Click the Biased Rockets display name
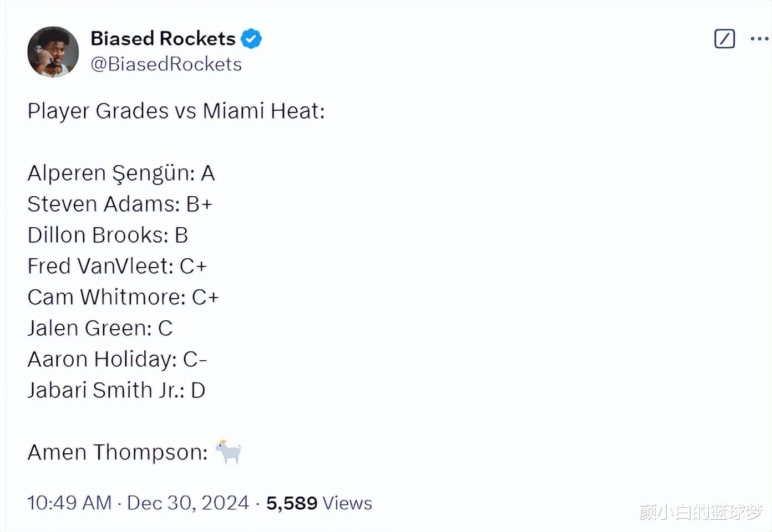Screen dimensions: 772x532 [163, 39]
